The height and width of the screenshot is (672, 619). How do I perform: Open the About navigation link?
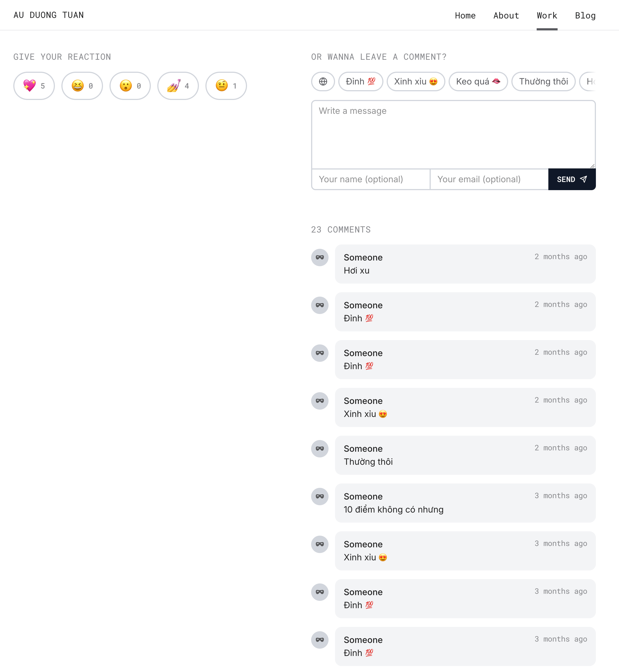(x=506, y=15)
